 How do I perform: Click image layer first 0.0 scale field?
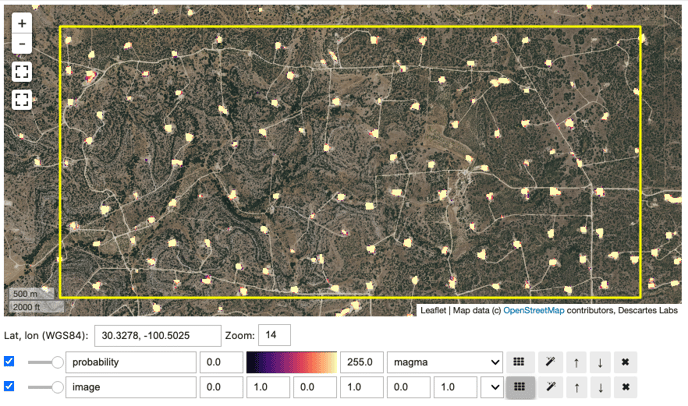click(x=222, y=387)
